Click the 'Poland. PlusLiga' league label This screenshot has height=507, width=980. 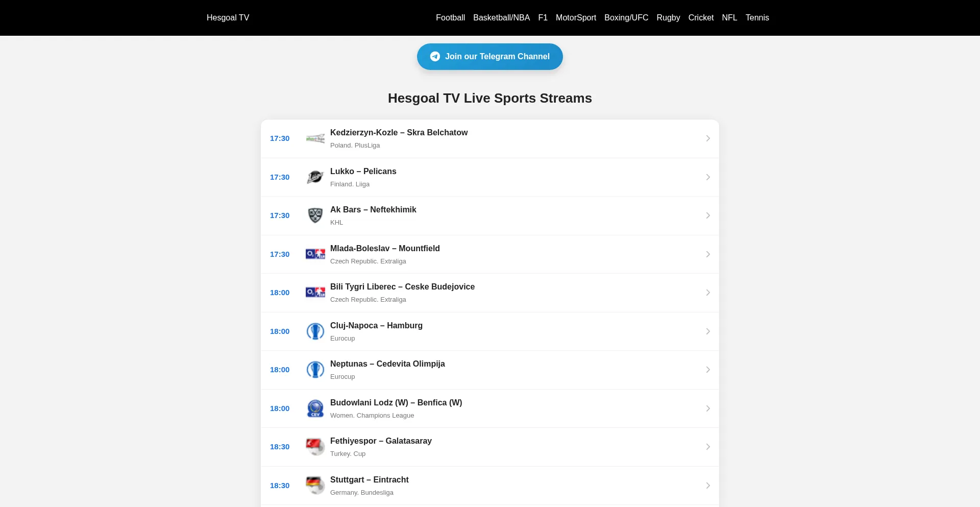355,146
